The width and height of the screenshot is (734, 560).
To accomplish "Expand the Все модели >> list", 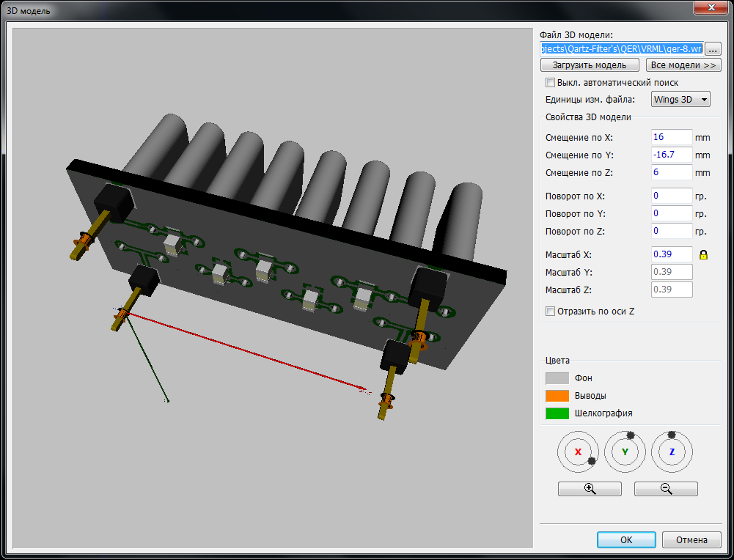I will (678, 65).
